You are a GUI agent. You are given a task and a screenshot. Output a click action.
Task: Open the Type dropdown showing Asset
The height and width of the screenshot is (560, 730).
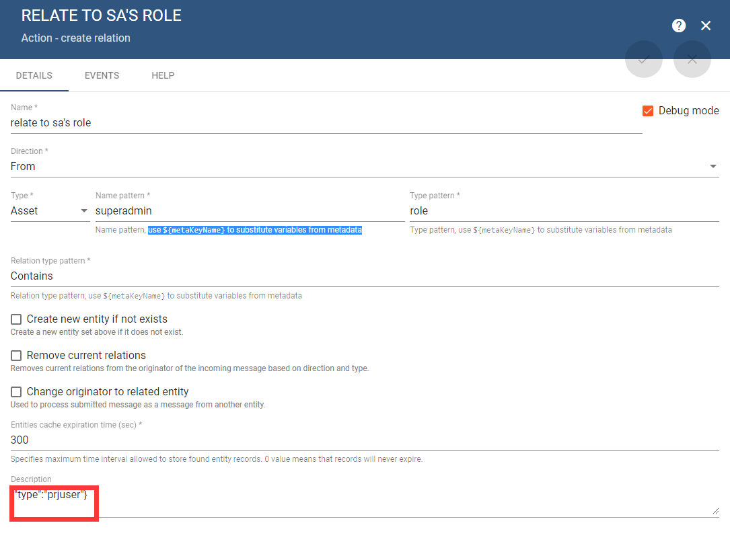click(x=40, y=210)
